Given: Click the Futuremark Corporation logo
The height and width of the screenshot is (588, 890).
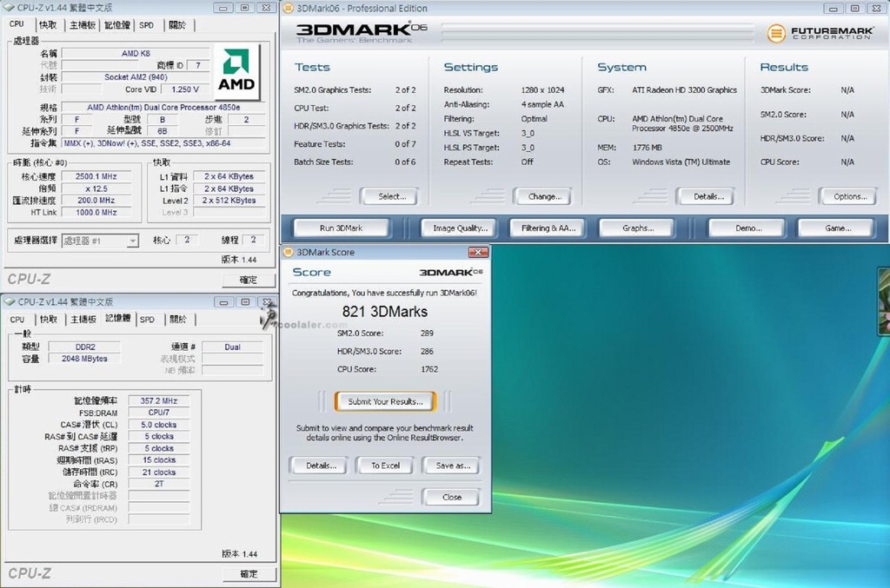Looking at the screenshot, I should 820,33.
